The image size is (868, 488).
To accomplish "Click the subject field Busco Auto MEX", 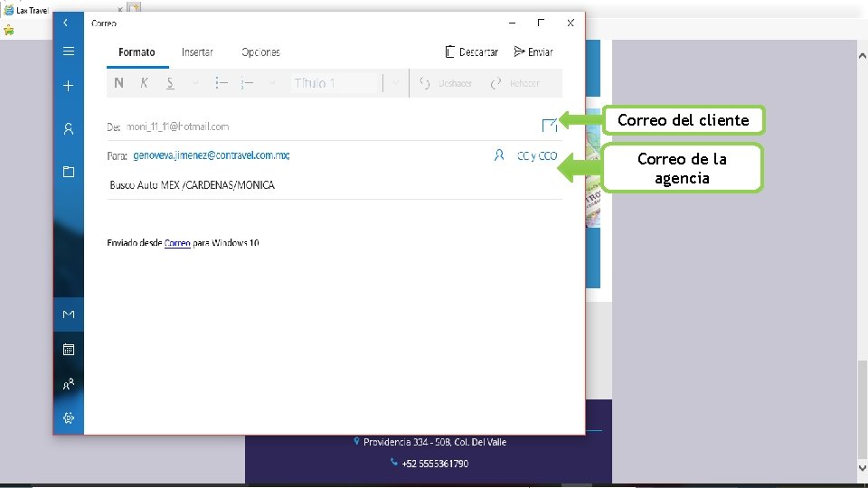I will 335,184.
